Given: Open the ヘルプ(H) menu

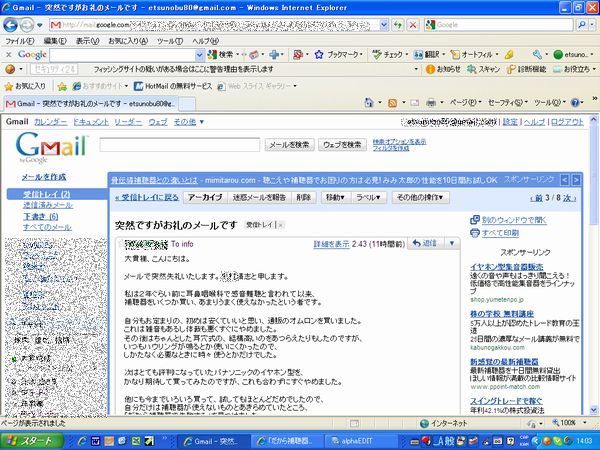Looking at the screenshot, I should click(205, 41).
